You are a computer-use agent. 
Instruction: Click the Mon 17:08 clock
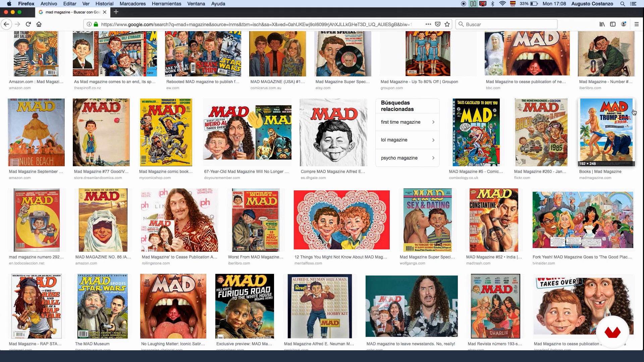554,4
